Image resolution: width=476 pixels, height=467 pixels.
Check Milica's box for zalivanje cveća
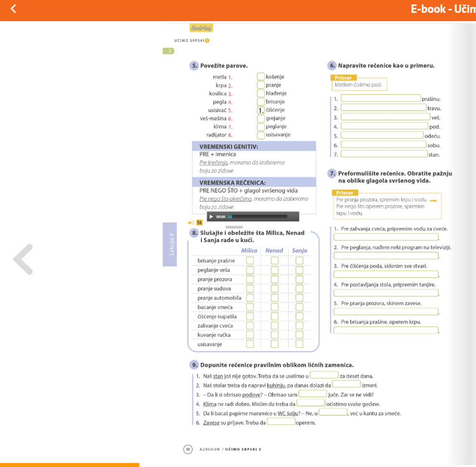point(250,325)
